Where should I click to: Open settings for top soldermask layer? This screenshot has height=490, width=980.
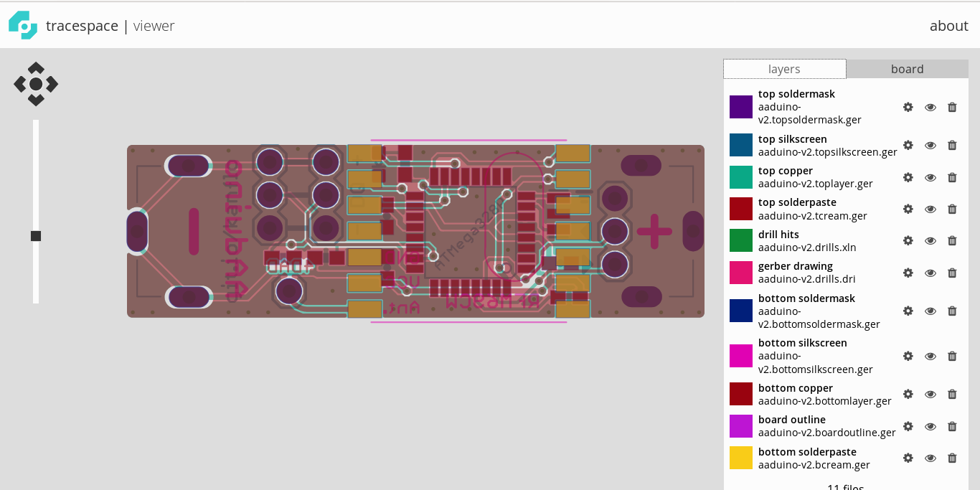[x=908, y=107]
